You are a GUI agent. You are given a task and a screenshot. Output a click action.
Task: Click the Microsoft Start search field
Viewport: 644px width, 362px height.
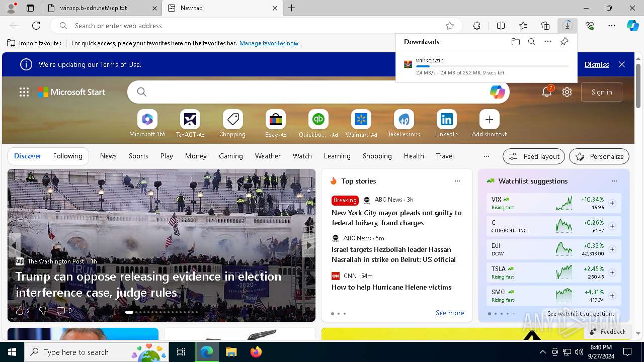pyautogui.click(x=318, y=92)
